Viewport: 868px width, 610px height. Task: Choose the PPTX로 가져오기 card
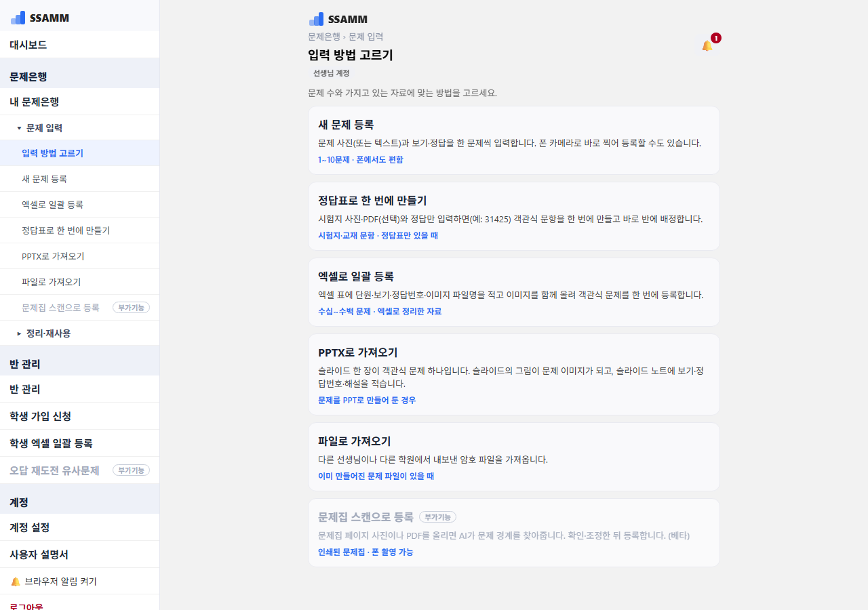point(513,374)
